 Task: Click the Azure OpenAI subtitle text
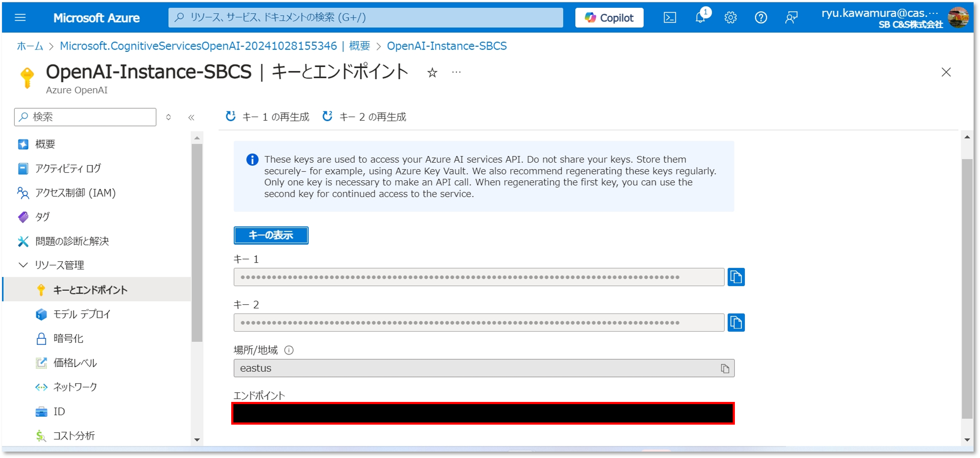(x=77, y=90)
